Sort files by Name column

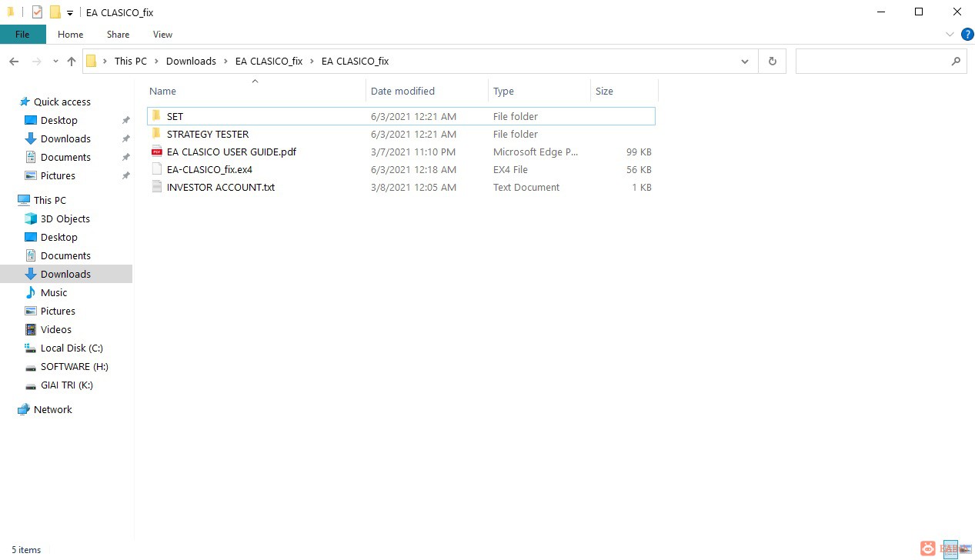[255, 91]
